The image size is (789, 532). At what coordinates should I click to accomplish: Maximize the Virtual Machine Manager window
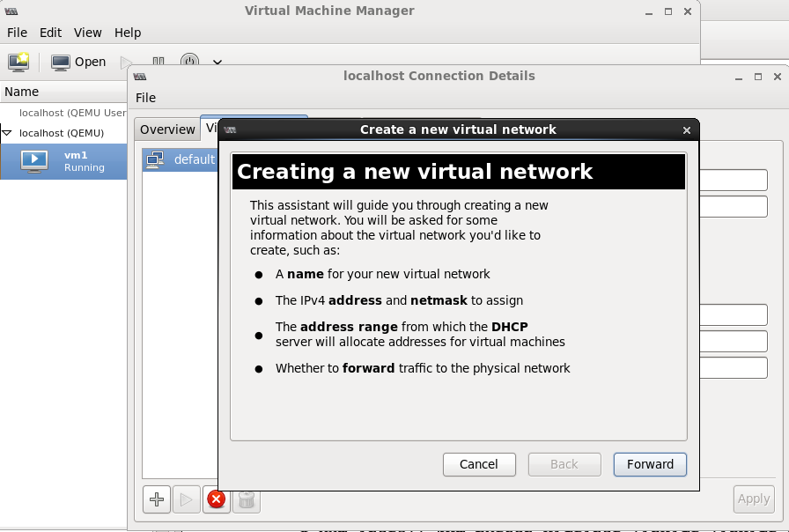pyautogui.click(x=668, y=11)
